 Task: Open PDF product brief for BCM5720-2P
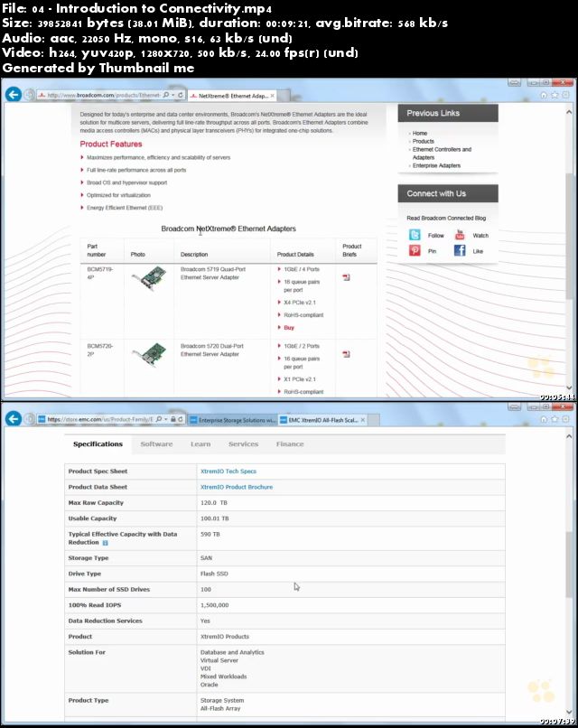tap(346, 354)
